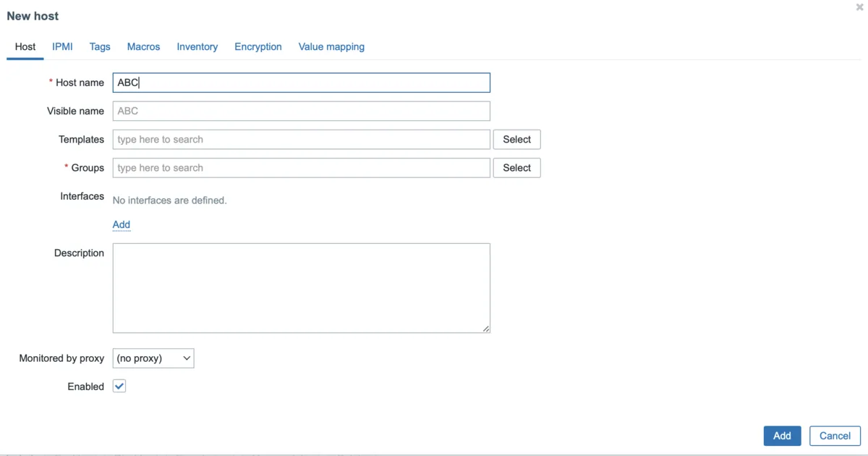Close the New host dialog with X

pyautogui.click(x=859, y=7)
